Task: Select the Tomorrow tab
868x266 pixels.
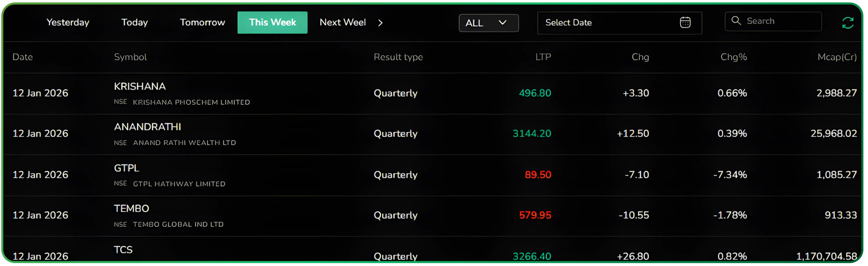Action: [x=202, y=22]
